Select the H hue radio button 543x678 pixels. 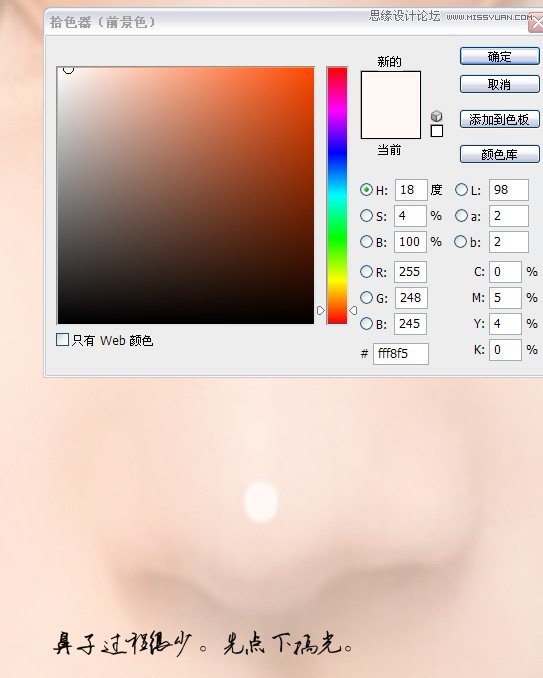pos(366,190)
